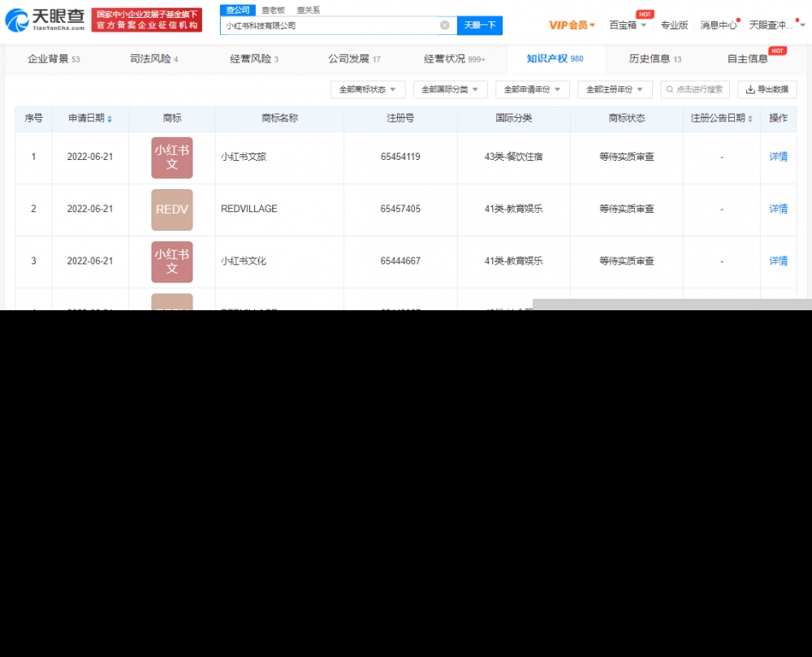Open 详情 for 小红书文旅 row
The image size is (812, 657).
778,157
